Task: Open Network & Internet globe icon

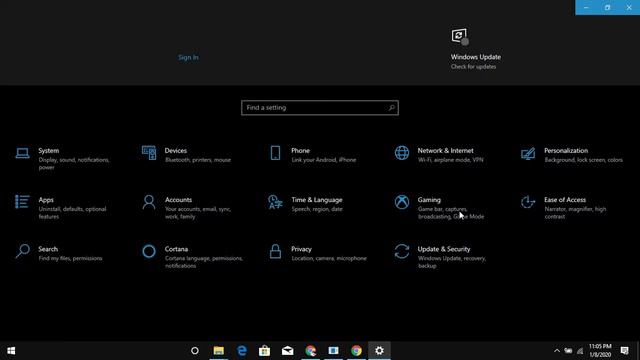Action: click(402, 153)
